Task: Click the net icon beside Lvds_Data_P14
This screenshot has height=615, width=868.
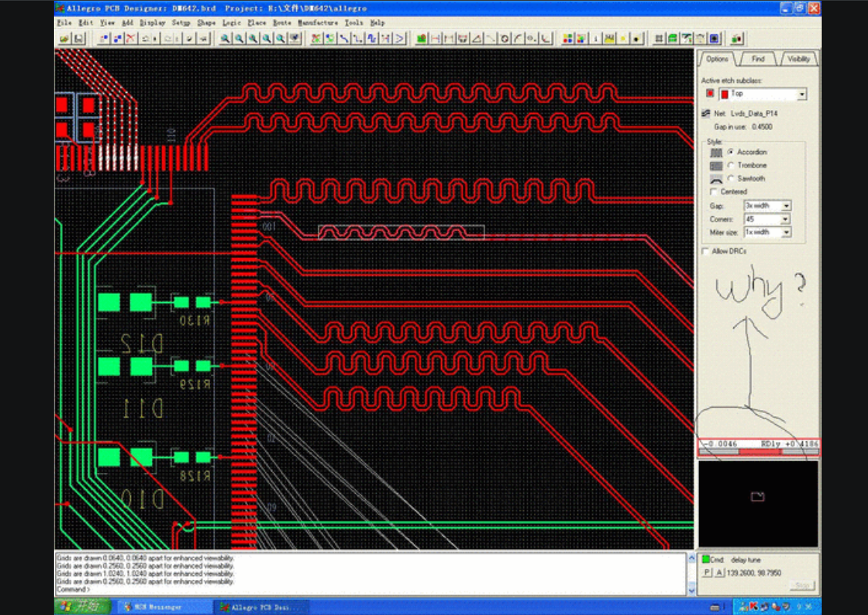Action: tap(706, 114)
